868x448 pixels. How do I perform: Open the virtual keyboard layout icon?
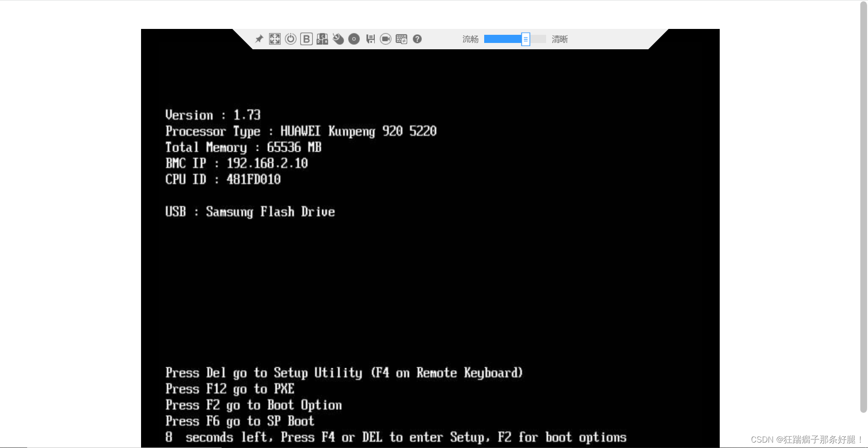pyautogui.click(x=401, y=39)
